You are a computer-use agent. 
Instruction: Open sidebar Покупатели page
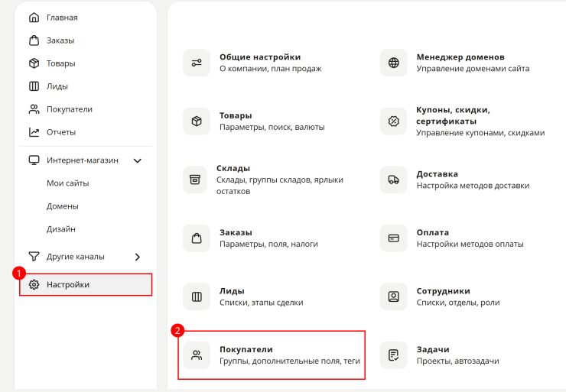pyautogui.click(x=70, y=109)
